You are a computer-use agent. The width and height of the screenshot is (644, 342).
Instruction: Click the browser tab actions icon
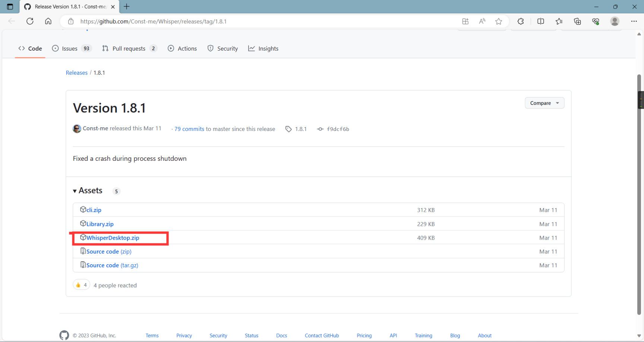(x=10, y=7)
